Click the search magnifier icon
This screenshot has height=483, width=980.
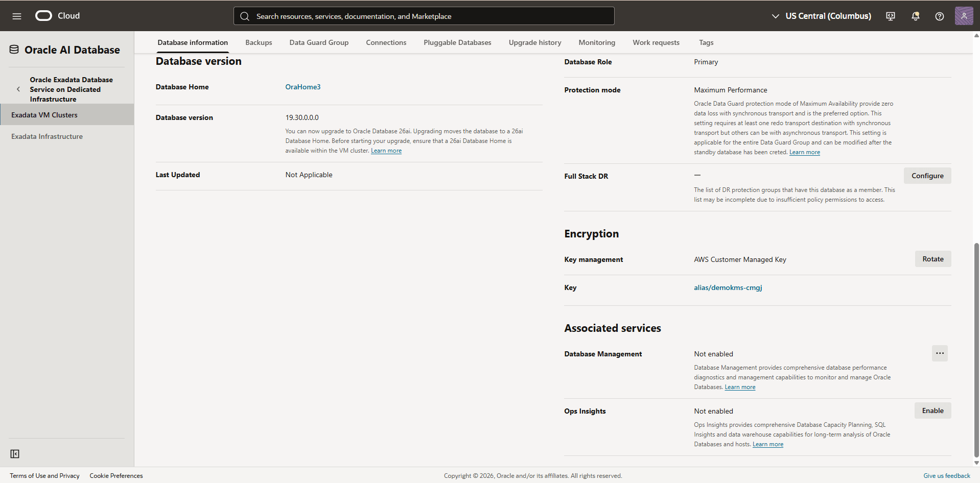(x=245, y=16)
